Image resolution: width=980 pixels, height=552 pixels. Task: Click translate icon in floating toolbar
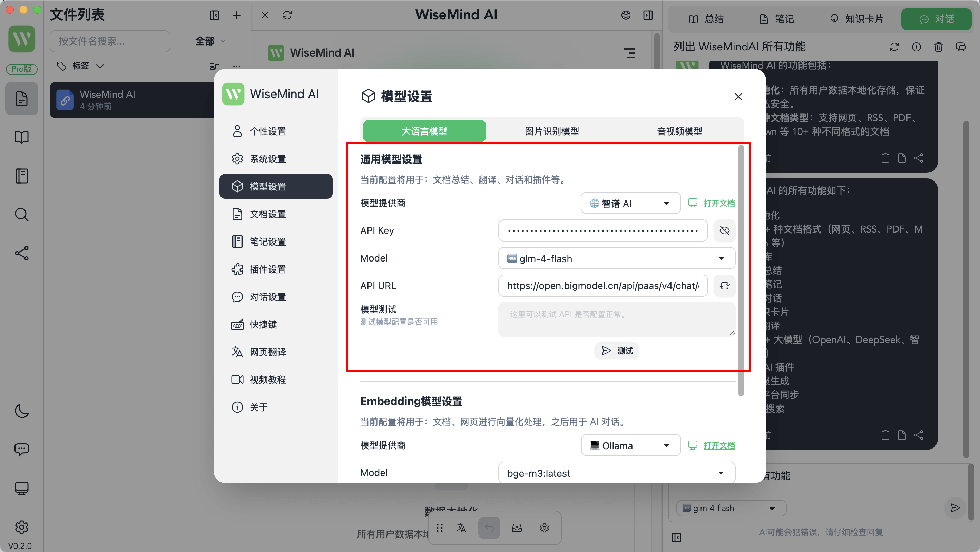click(461, 528)
